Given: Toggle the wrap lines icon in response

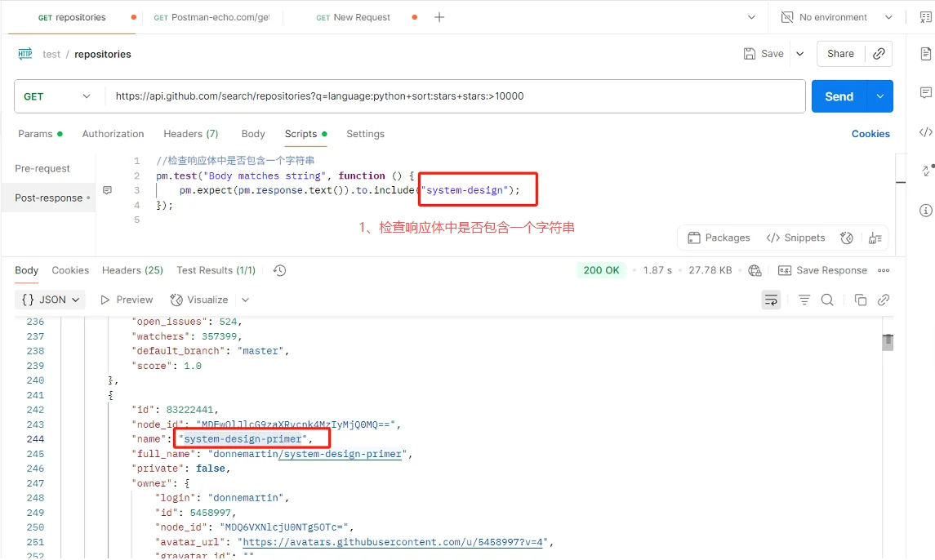Looking at the screenshot, I should [771, 300].
